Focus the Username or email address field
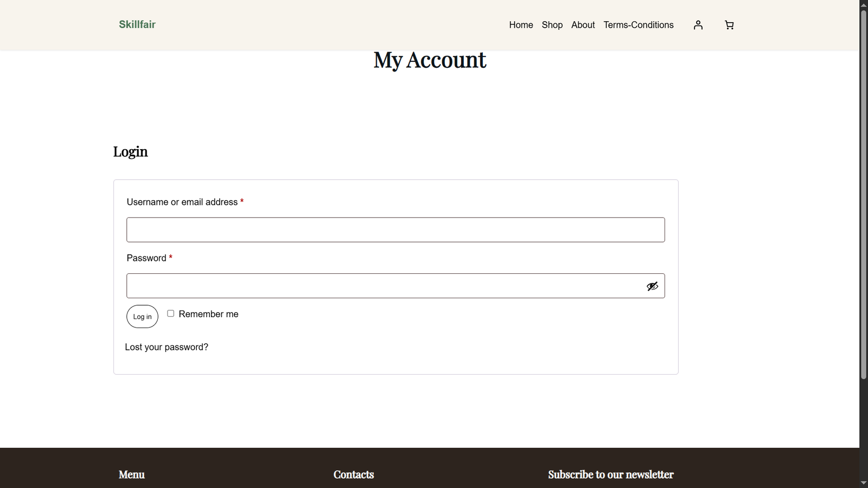Screen dimensions: 868x488 [395, 230]
